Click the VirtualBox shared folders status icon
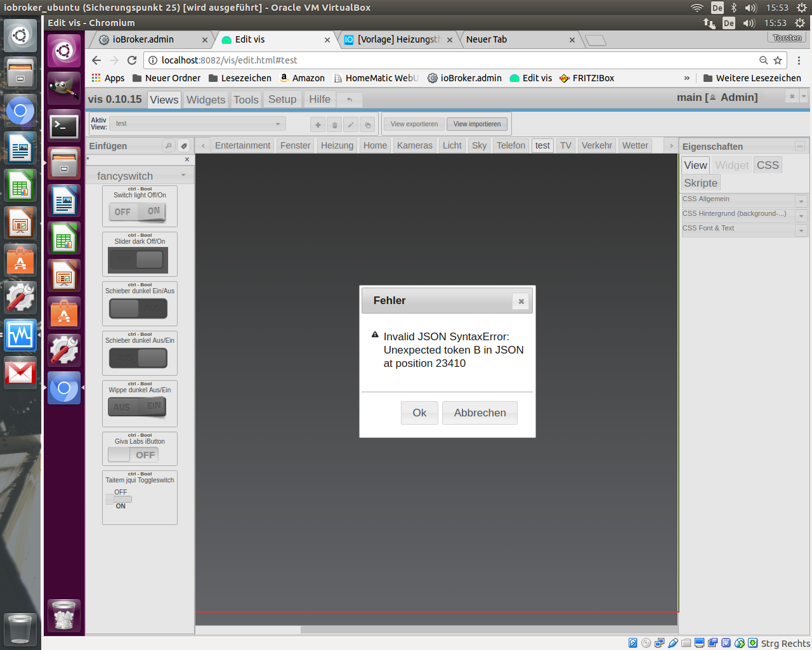Viewport: 812px width, 650px height. (686, 643)
